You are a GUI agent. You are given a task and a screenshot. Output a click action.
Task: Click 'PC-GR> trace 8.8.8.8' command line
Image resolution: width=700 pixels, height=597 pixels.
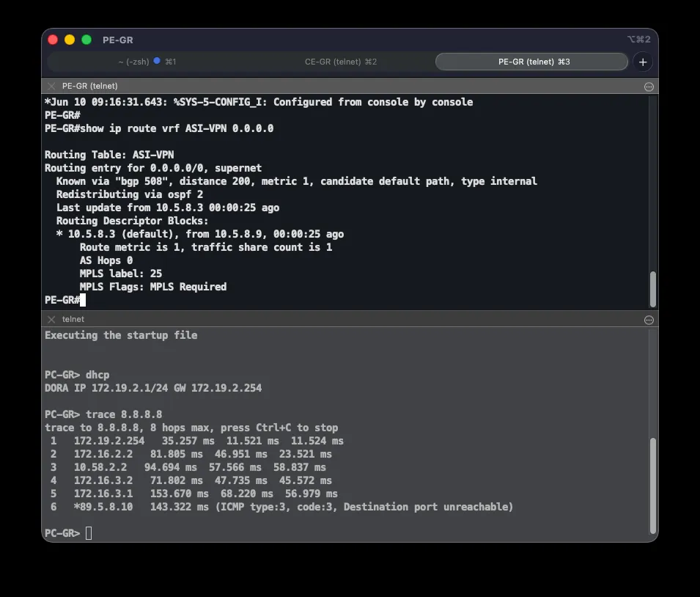103,414
